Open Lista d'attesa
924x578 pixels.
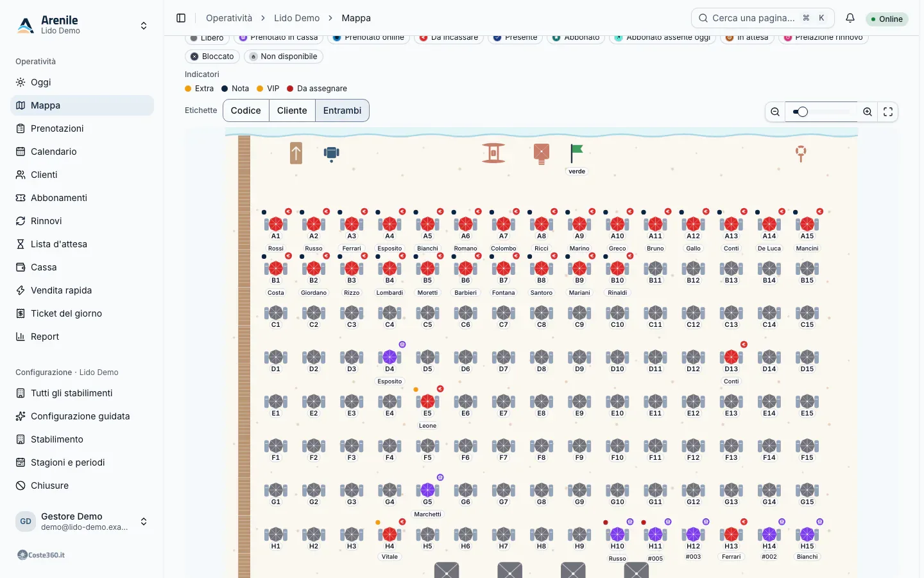tap(82, 244)
